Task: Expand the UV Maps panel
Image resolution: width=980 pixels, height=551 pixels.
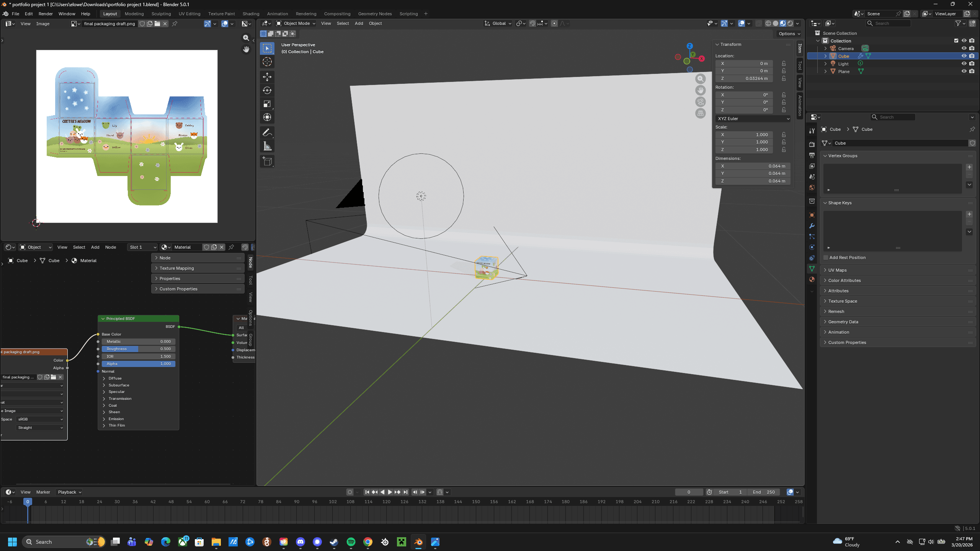Action: (x=837, y=270)
